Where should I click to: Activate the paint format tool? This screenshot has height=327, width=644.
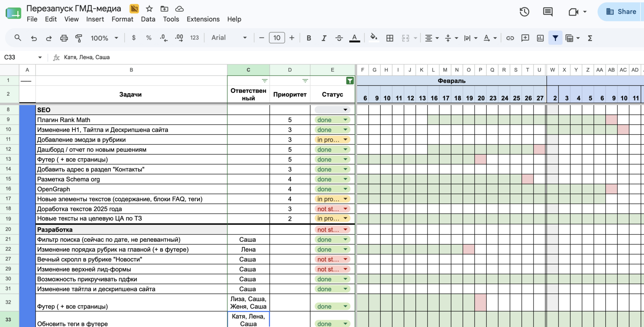(x=79, y=38)
